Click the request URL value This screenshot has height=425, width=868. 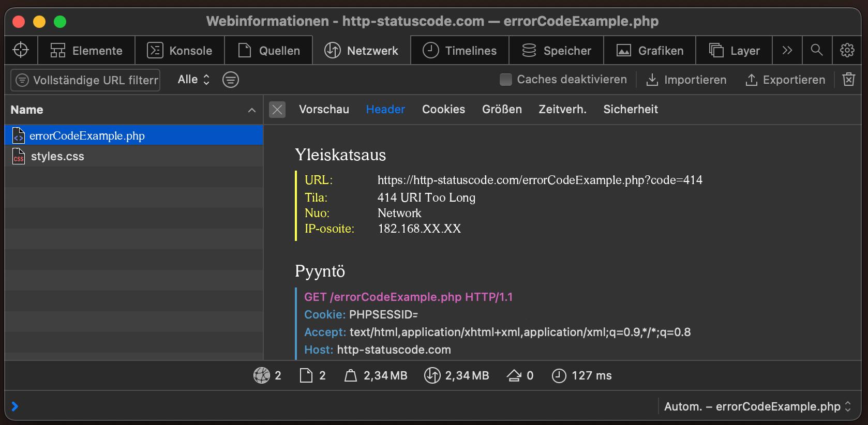[x=540, y=180]
